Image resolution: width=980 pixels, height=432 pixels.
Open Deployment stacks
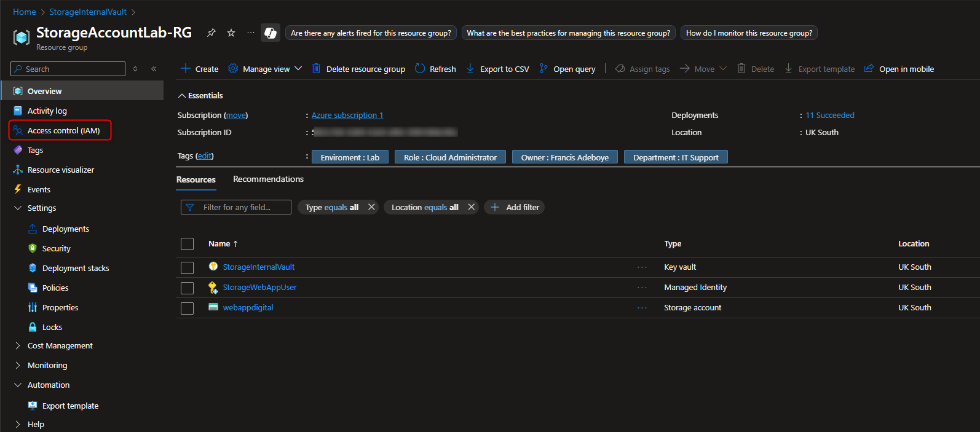[x=76, y=268]
